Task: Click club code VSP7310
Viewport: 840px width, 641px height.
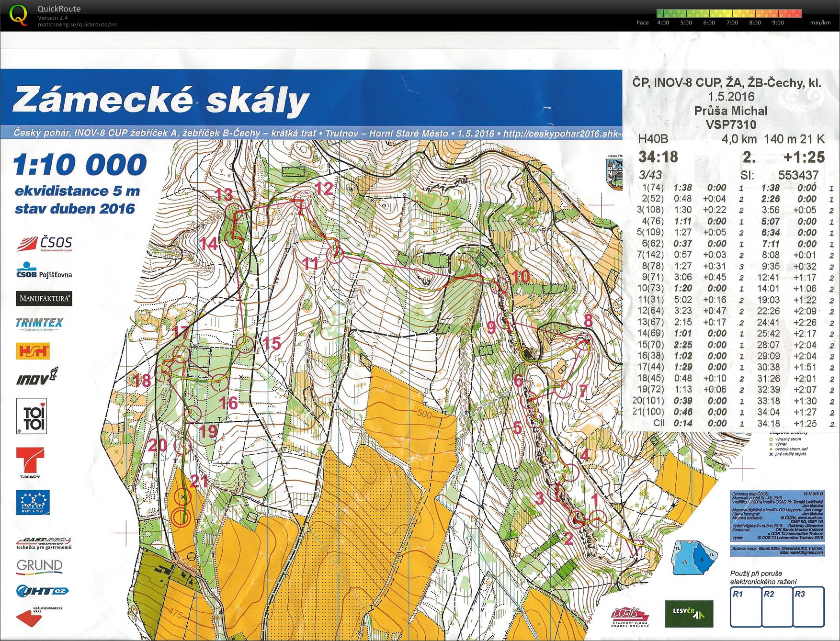Action: point(731,124)
